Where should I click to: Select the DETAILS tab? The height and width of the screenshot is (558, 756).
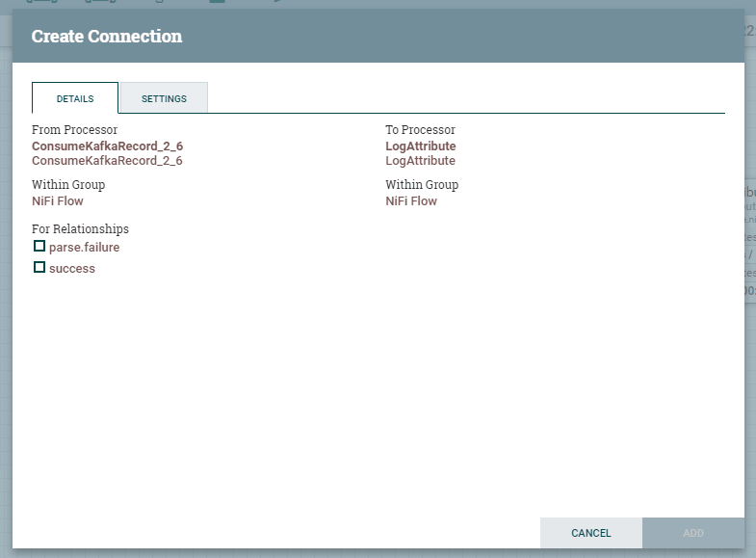75,98
